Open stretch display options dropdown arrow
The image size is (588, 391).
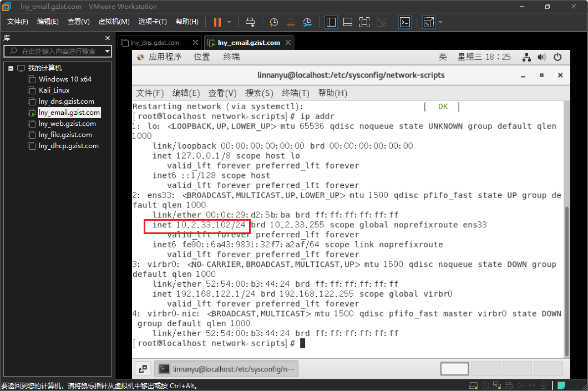click(440, 22)
